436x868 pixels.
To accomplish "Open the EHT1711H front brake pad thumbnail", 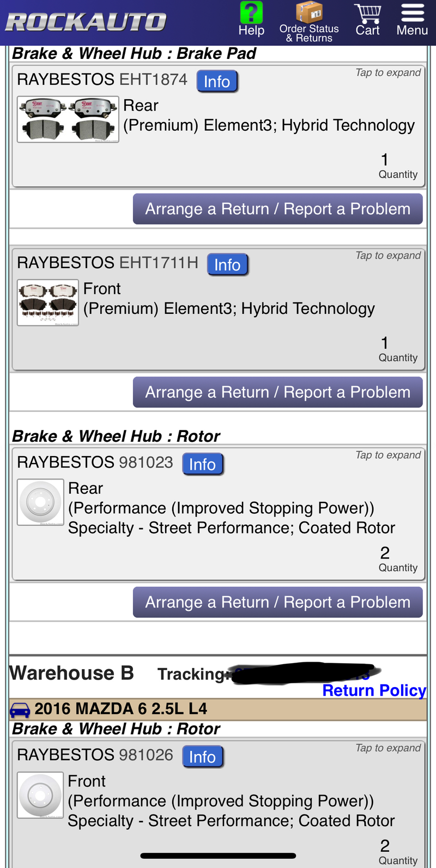I will click(48, 302).
